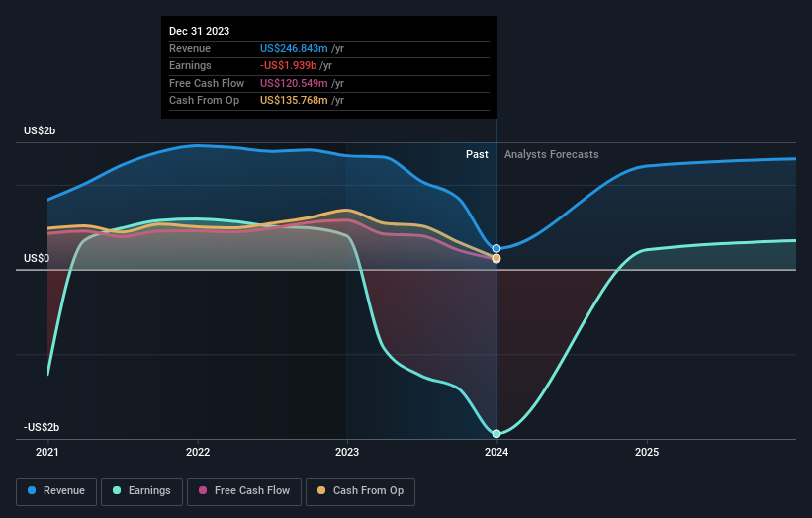812x518 pixels.
Task: Click the pink Free Cash Flow legend dot
Action: click(x=203, y=490)
